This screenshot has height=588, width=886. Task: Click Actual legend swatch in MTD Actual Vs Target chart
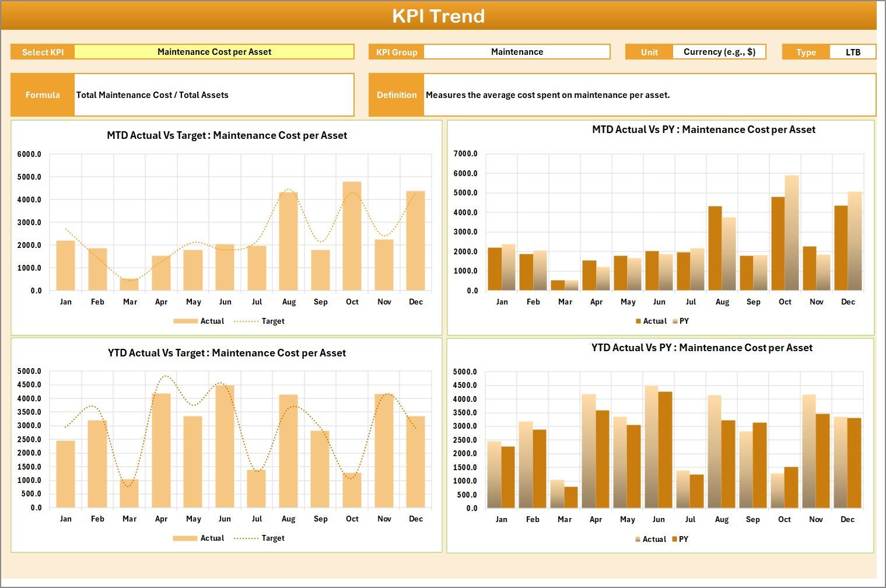[x=185, y=321]
